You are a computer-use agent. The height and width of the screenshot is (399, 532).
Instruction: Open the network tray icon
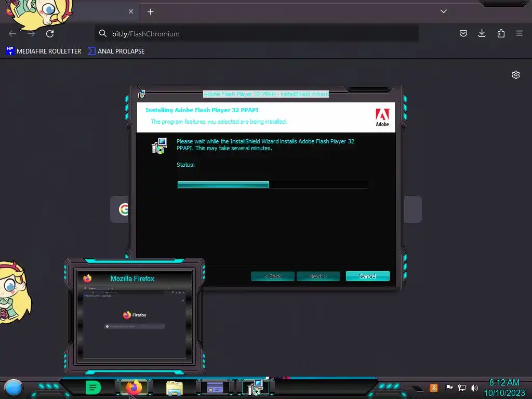point(461,388)
